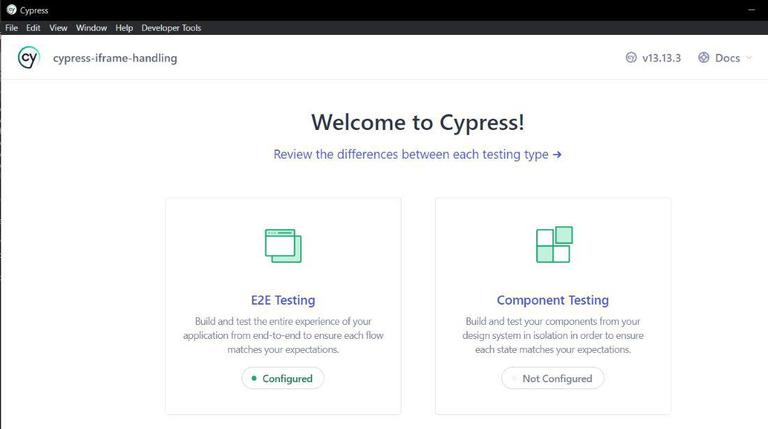Image resolution: width=768 pixels, height=429 pixels.
Task: Click the Configured status badge
Action: 283,379
